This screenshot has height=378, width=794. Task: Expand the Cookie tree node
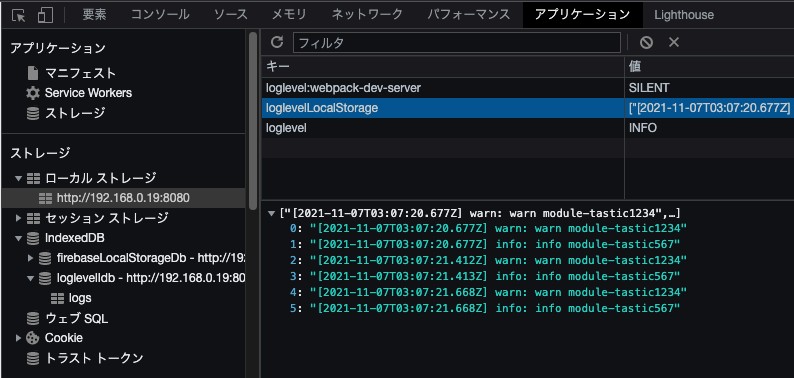19,338
